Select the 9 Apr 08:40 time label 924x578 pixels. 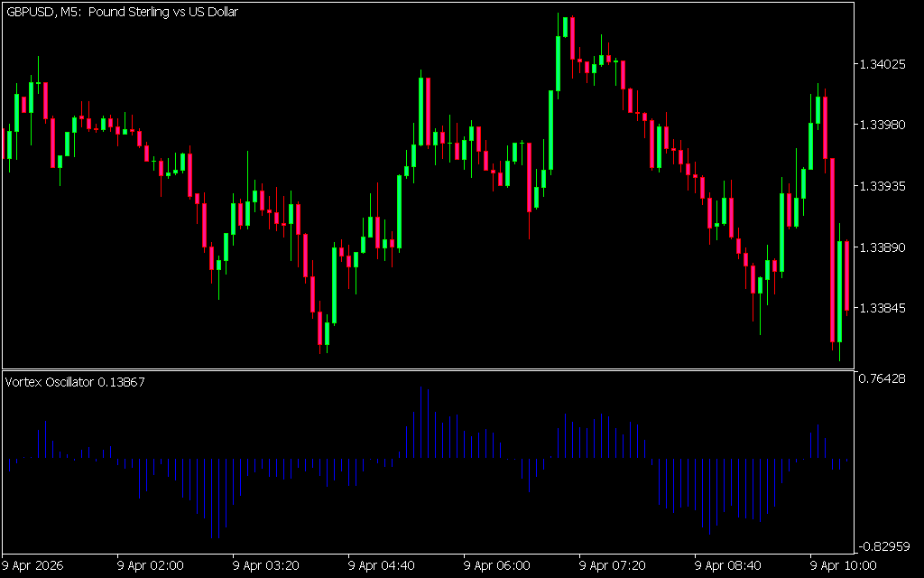(727, 566)
